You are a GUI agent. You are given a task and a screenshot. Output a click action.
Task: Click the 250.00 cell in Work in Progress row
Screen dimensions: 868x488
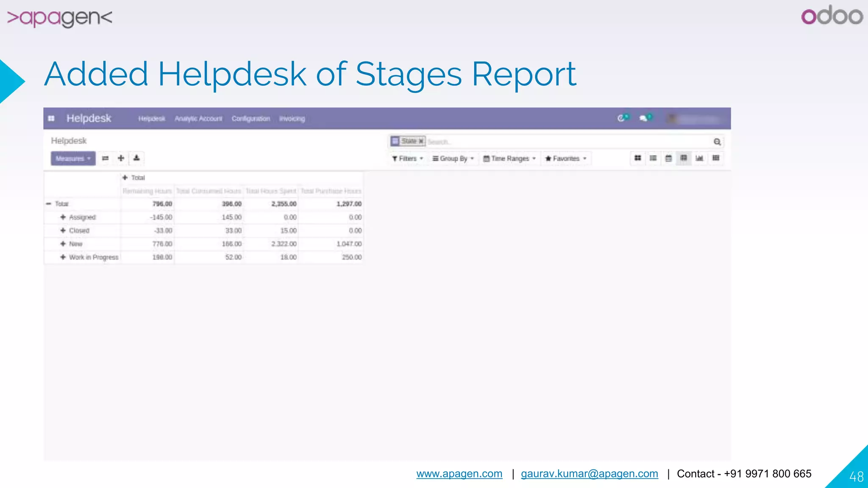(x=331, y=257)
